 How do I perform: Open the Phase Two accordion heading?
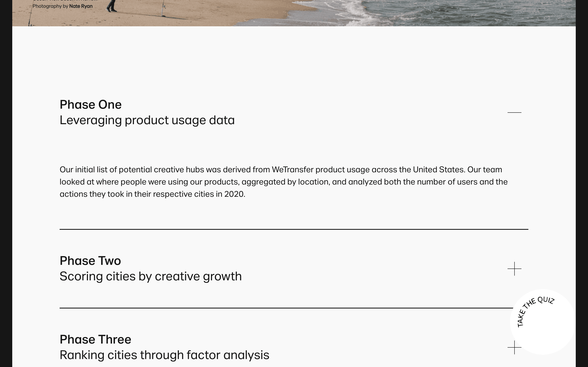90,261
